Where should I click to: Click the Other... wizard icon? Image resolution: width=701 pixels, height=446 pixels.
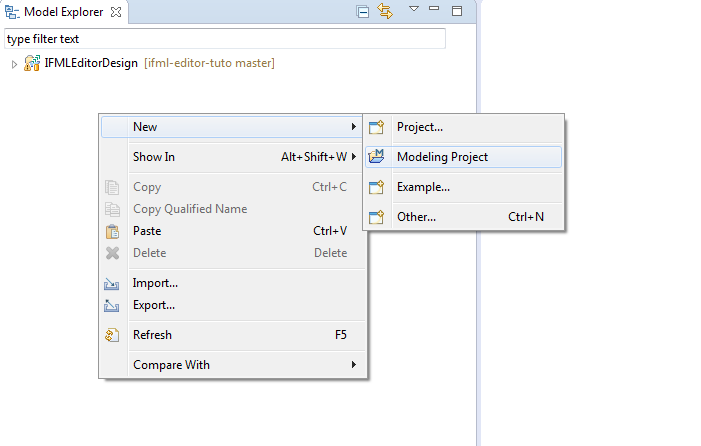(x=376, y=217)
